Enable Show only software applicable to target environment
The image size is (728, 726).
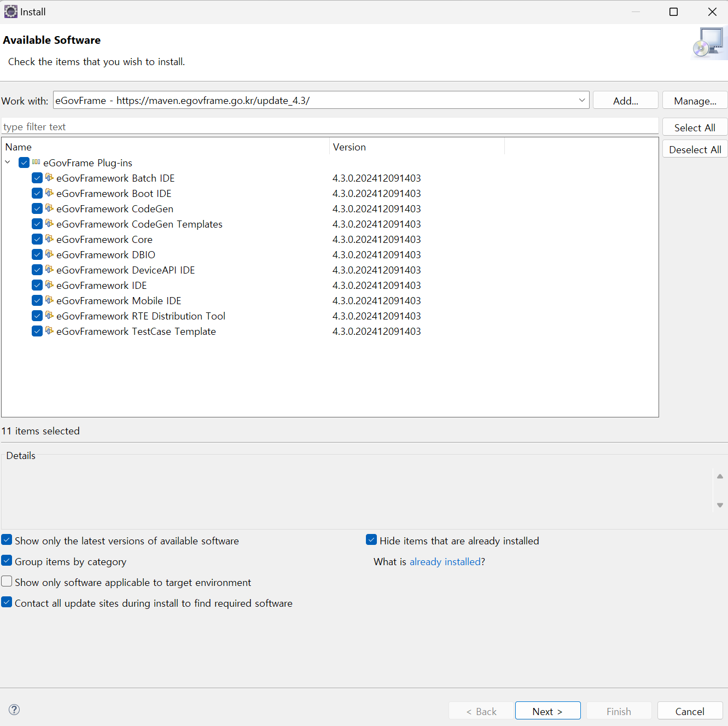7,582
